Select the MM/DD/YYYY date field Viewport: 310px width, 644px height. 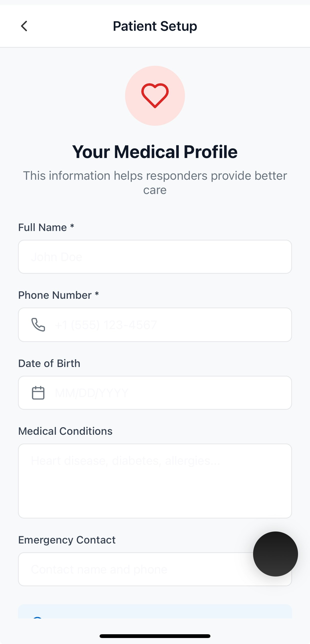coord(155,393)
